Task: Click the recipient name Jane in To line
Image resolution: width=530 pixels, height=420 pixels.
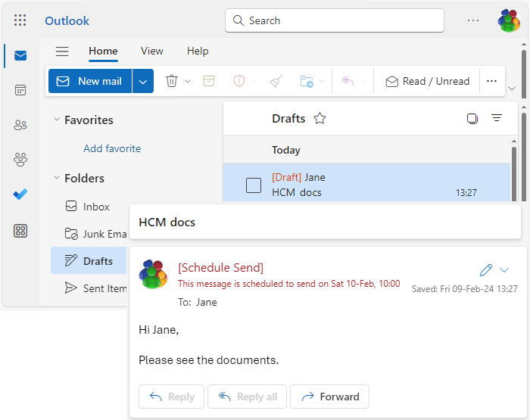Action: point(207,302)
